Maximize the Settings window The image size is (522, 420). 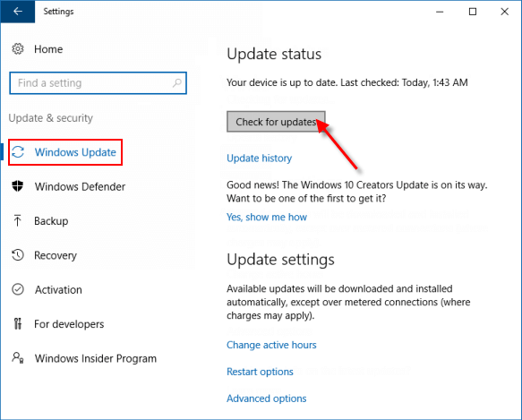coord(473,12)
